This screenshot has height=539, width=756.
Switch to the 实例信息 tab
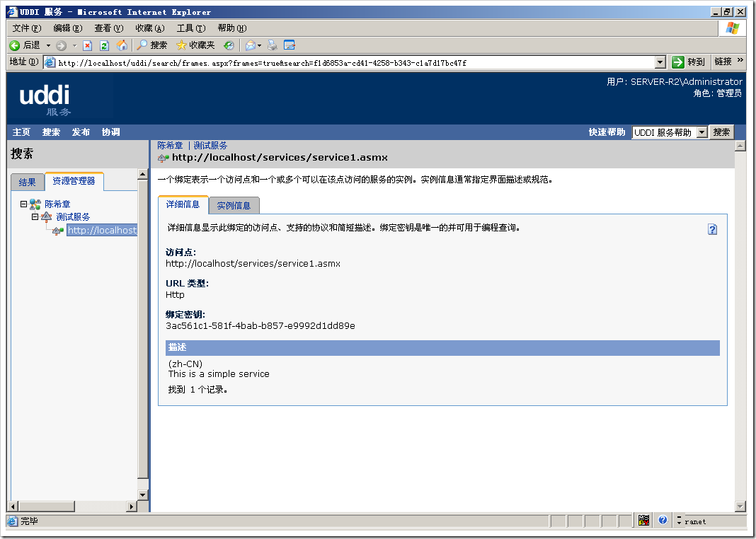tap(234, 206)
